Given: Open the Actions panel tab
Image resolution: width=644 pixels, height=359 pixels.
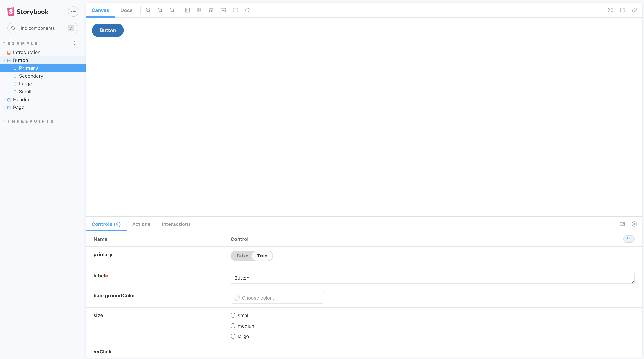Looking at the screenshot, I should pos(141,224).
